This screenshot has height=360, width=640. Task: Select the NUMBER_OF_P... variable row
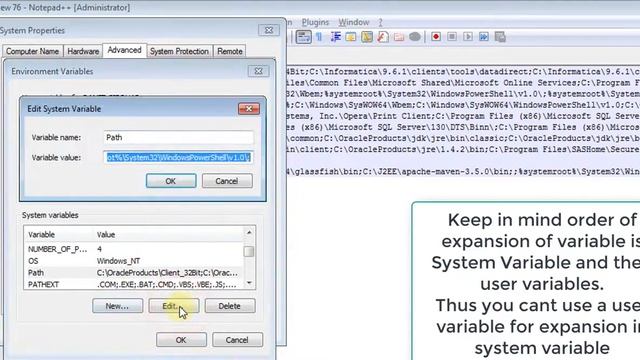133,249
